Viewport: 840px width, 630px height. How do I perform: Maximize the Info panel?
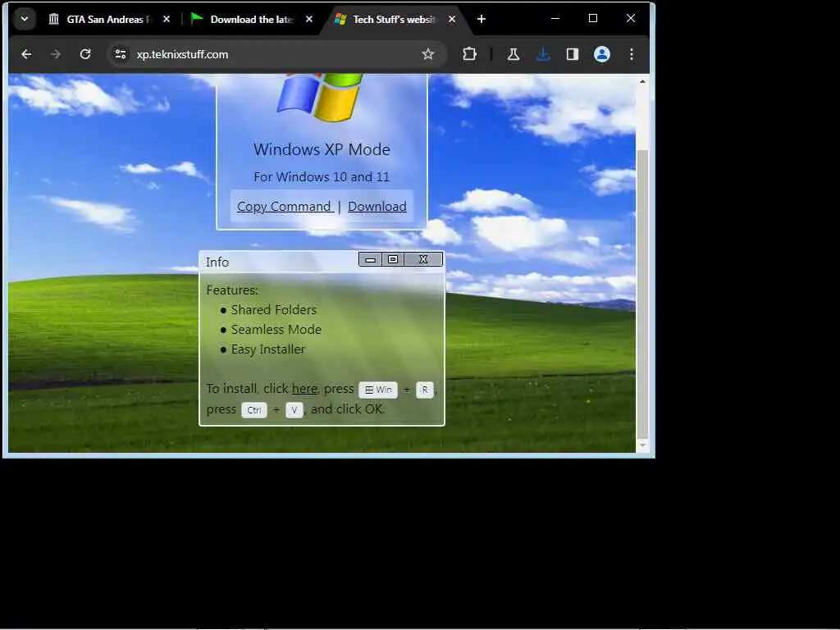393,260
